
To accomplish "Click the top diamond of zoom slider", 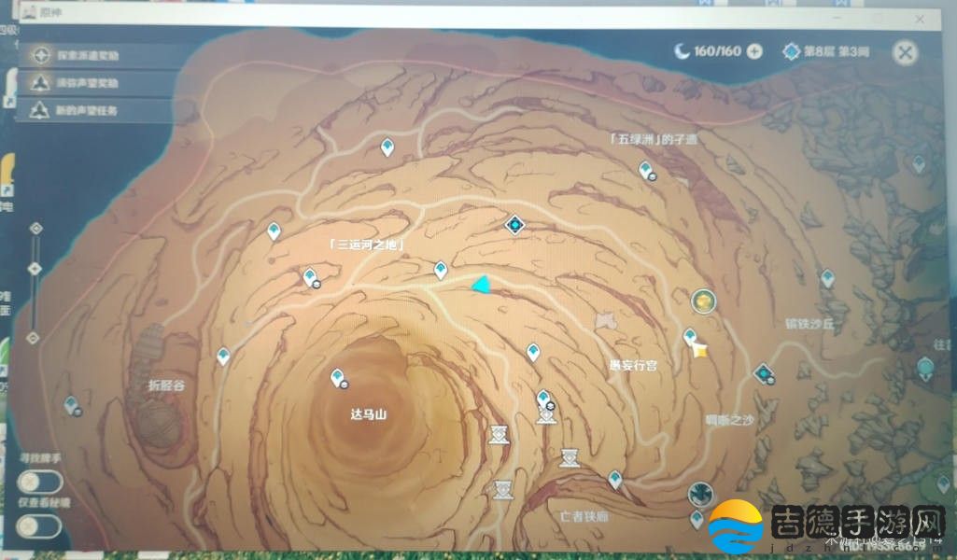I will (35, 228).
